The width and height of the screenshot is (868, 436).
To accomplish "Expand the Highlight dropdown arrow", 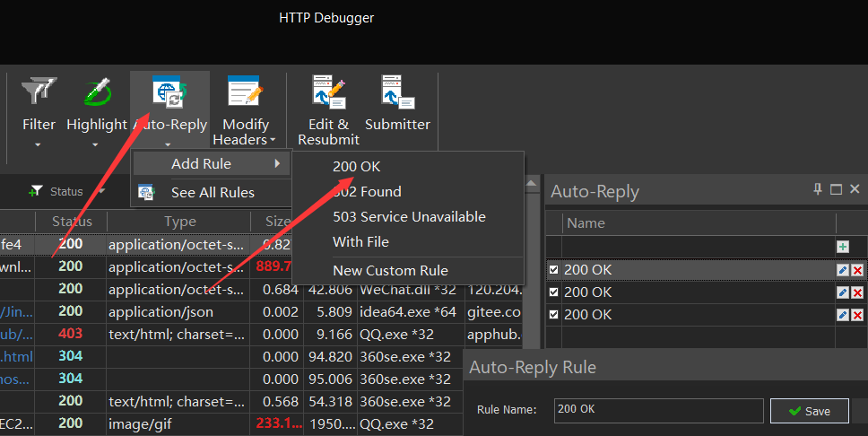I will (x=95, y=145).
